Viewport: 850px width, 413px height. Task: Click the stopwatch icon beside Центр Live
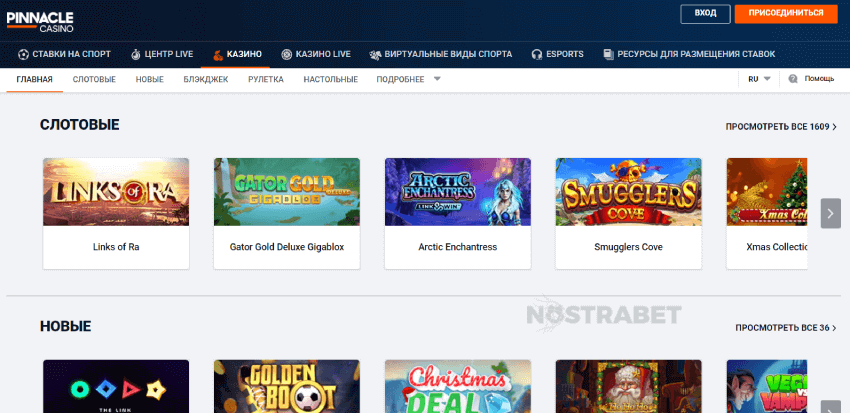click(x=136, y=54)
